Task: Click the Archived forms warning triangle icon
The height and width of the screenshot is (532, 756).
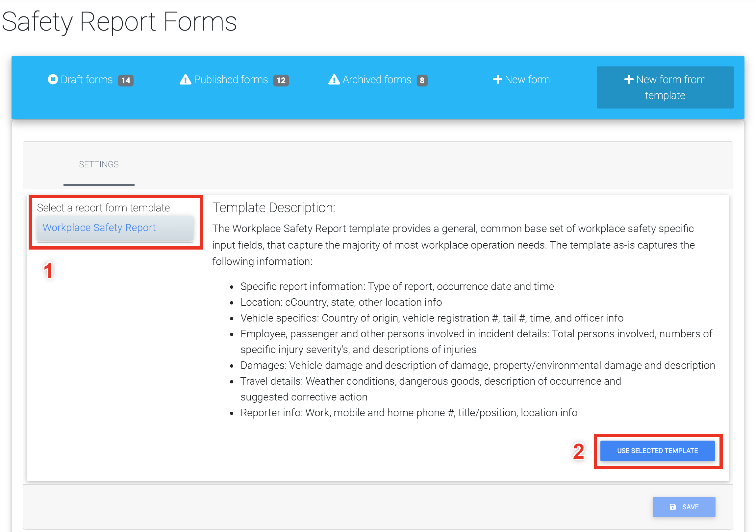Action: [x=334, y=79]
